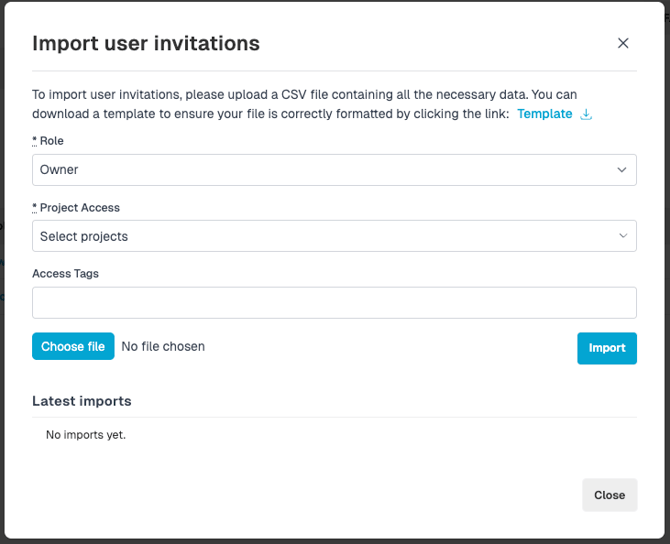Focus the Access Tags input field
Screen dimensions: 670x544
[x=334, y=303]
